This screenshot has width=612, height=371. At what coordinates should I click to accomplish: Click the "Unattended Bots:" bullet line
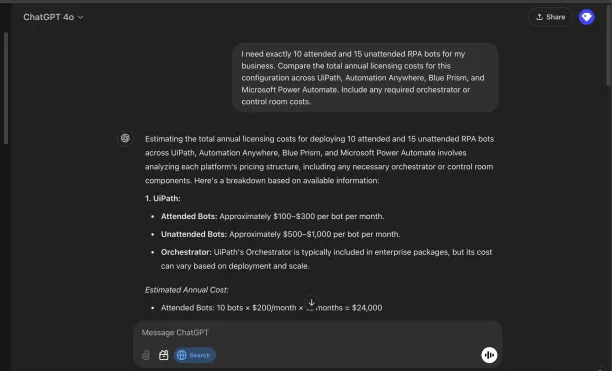point(281,234)
